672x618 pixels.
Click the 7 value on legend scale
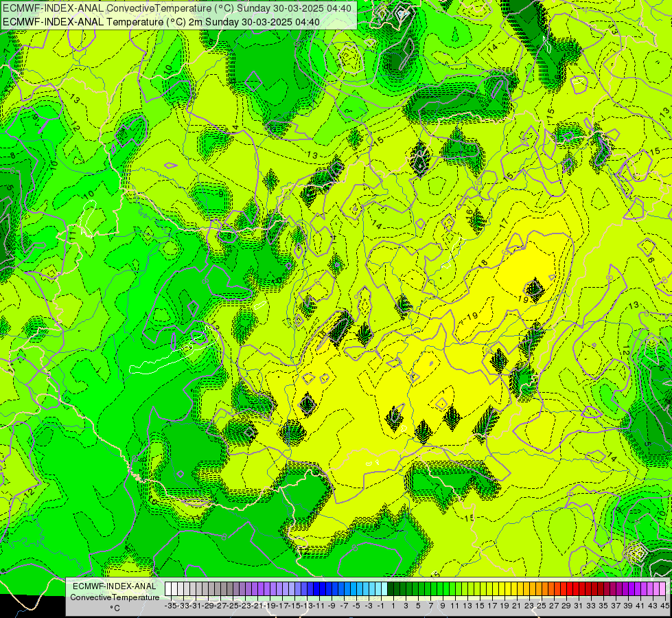[x=430, y=606]
